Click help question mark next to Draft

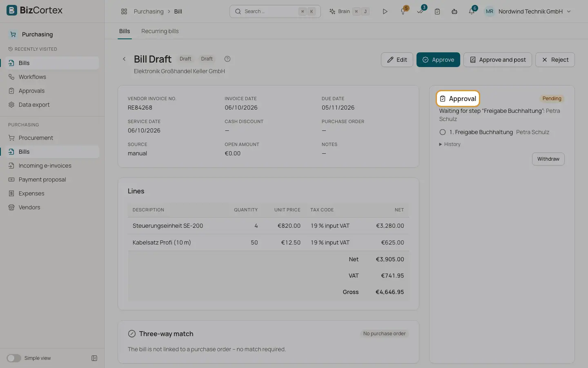coord(227,59)
